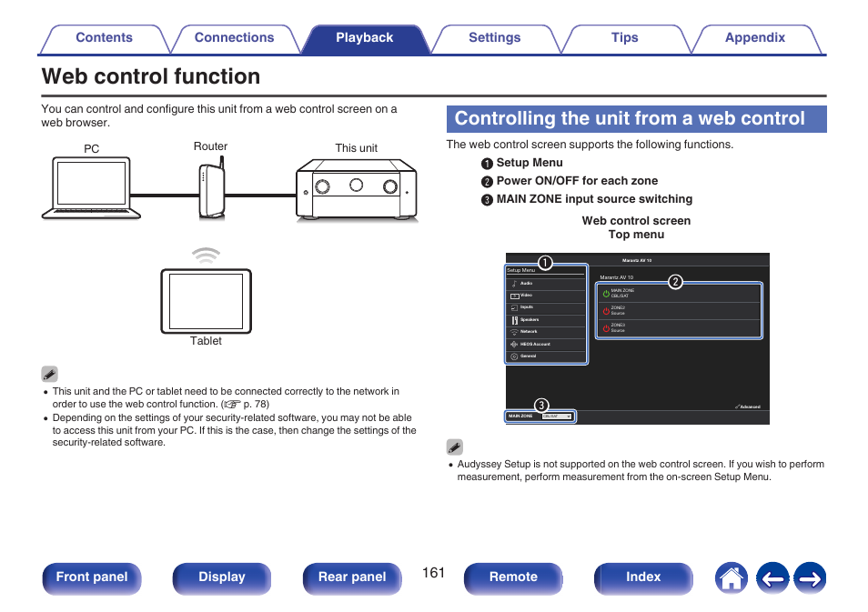868x612 pixels.
Task: Click the Wi-Fi signal icon above tablet
Action: click(206, 256)
